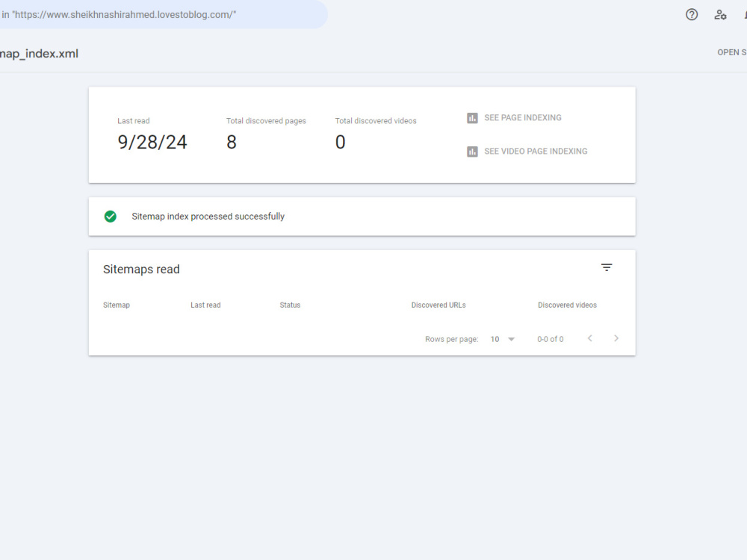Click the 'Total discovered pages' label
The width and height of the screenshot is (747, 560).
tap(266, 121)
